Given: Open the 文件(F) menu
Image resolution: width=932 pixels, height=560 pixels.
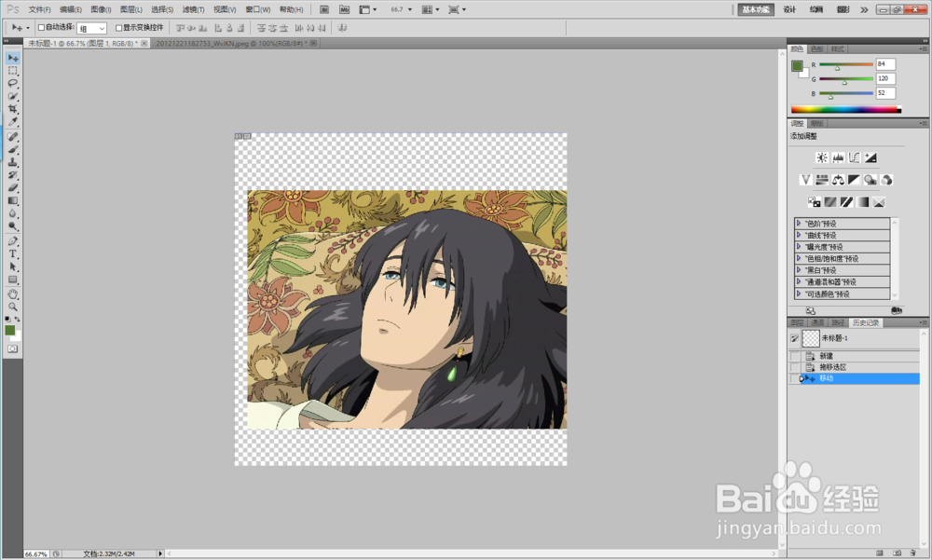Looking at the screenshot, I should pyautogui.click(x=40, y=9).
